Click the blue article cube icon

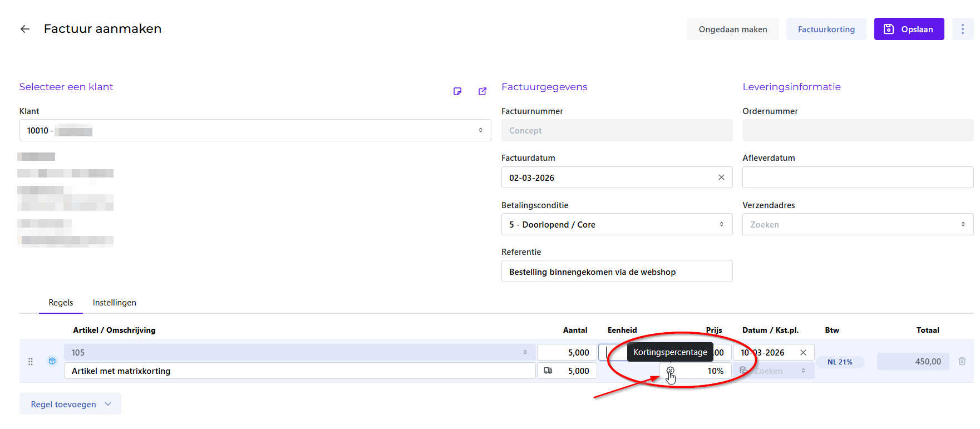click(x=52, y=361)
